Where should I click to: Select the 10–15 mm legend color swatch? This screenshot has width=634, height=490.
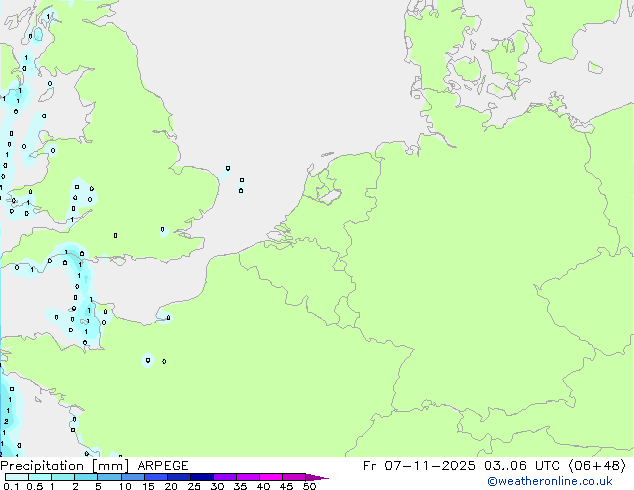134,477
